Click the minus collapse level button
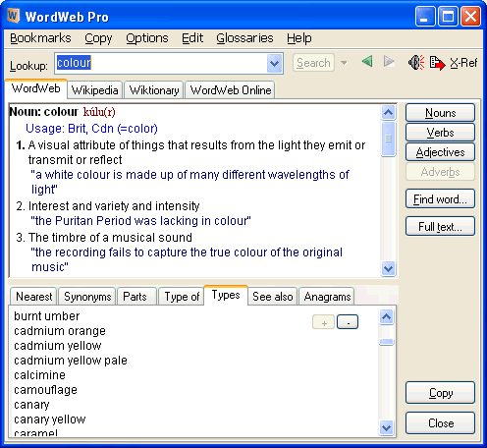Viewport: 487px width, 448px height. 348,322
